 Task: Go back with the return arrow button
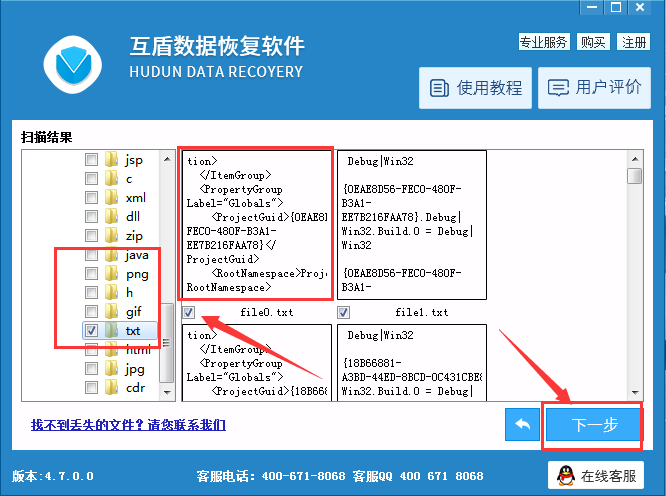[x=522, y=425]
